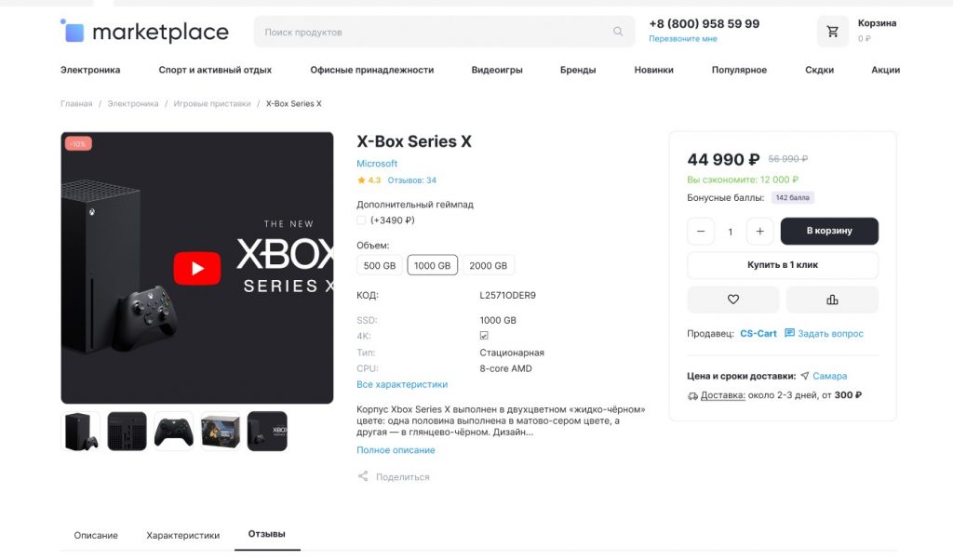Select the gamepad controller thumbnail
This screenshot has height=560, width=953.
point(174,432)
